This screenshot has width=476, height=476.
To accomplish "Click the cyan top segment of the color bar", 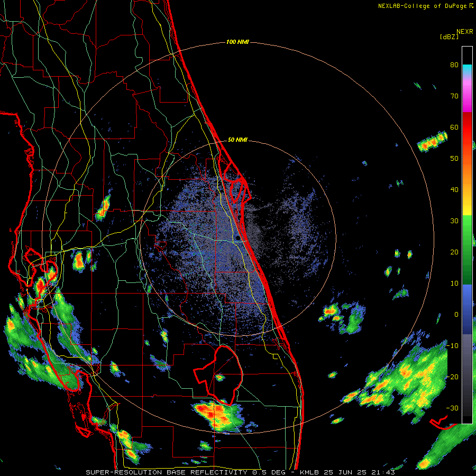I will pos(467,68).
